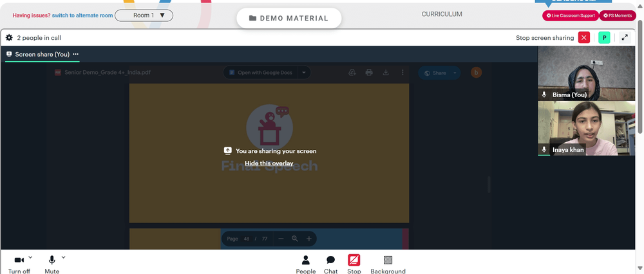Select Bisma (You) video tile
The width and height of the screenshot is (644, 274).
(x=586, y=73)
